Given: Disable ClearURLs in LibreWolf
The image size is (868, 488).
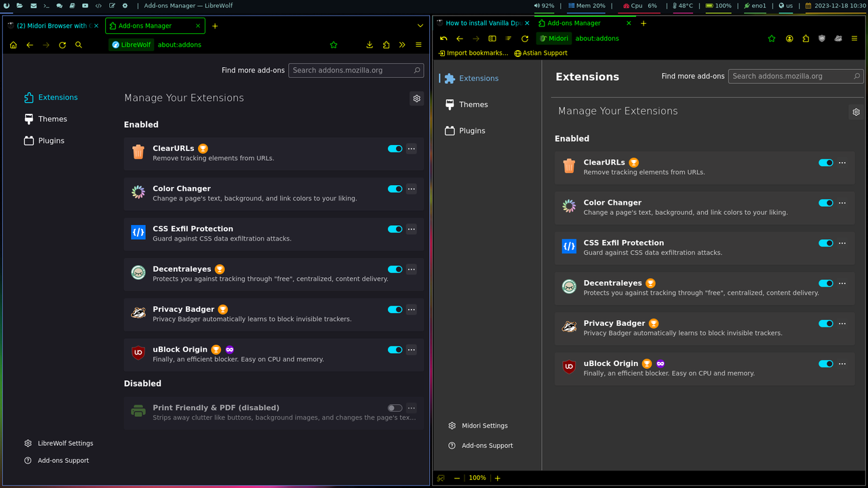Looking at the screenshot, I should [395, 148].
